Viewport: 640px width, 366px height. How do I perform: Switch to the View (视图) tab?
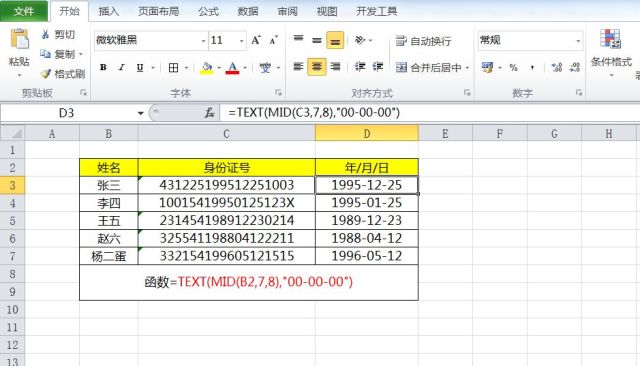[x=327, y=11]
